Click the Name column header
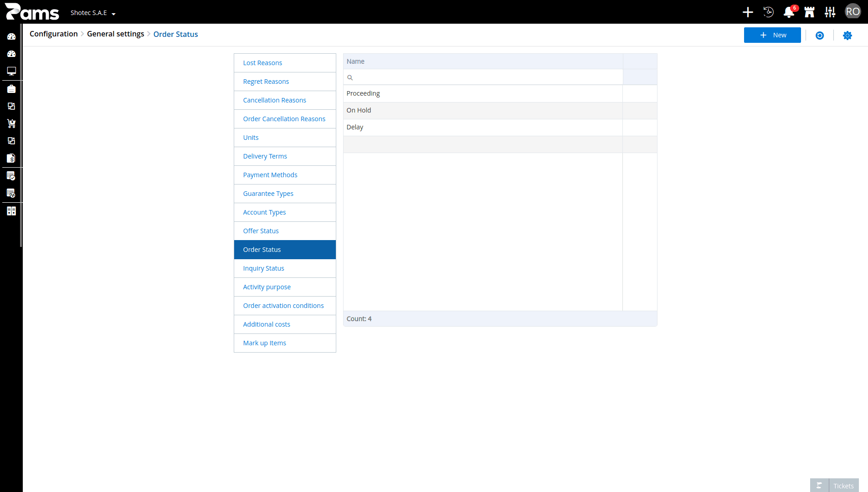Viewport: 868px width, 492px height. tap(483, 61)
